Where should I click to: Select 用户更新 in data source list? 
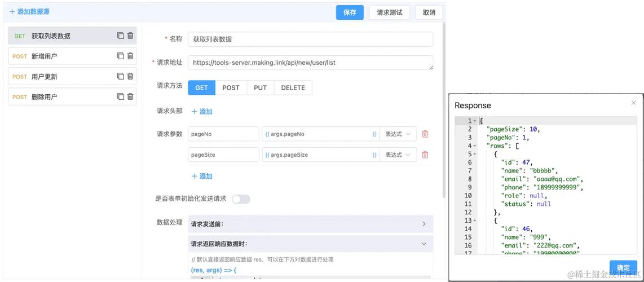(x=72, y=76)
